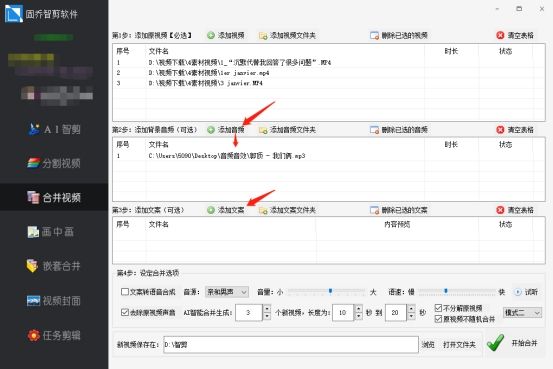Adjust the 音量 volume slider handle
Image resolution: width=553 pixels, height=369 pixels.
pyautogui.click(x=330, y=291)
